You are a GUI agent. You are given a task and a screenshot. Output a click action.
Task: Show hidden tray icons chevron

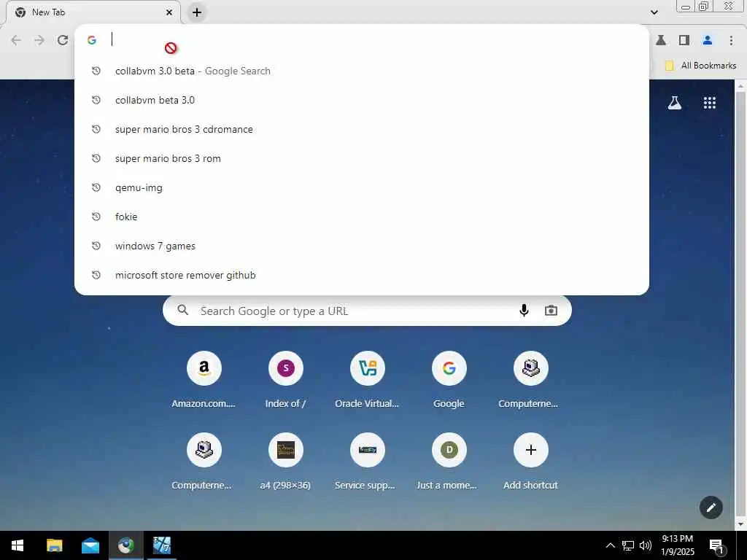coord(610,545)
